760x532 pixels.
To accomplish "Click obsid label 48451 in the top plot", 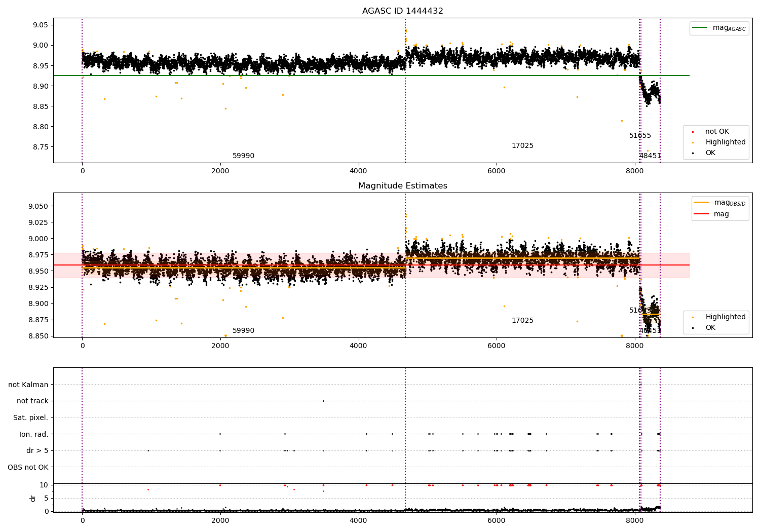I will (650, 156).
